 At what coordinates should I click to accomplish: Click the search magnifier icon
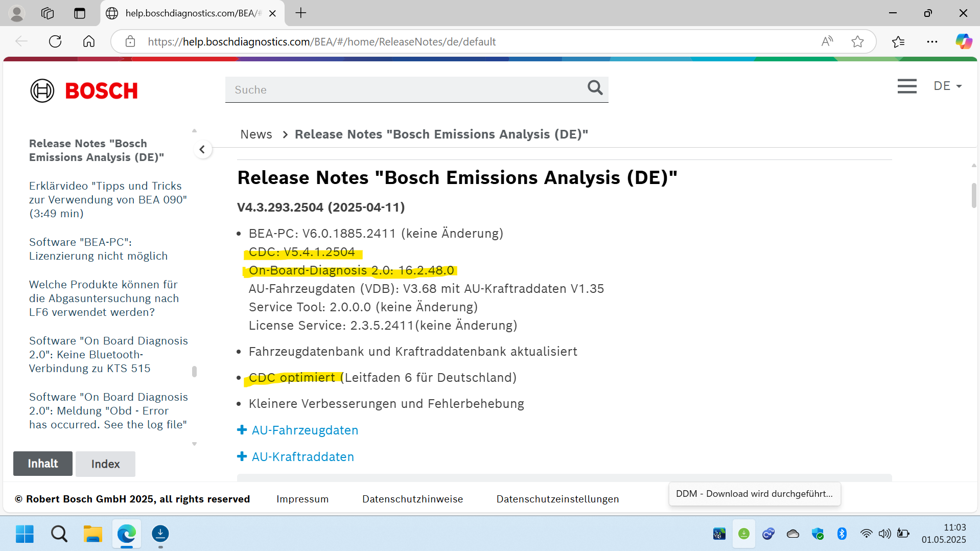pyautogui.click(x=595, y=88)
